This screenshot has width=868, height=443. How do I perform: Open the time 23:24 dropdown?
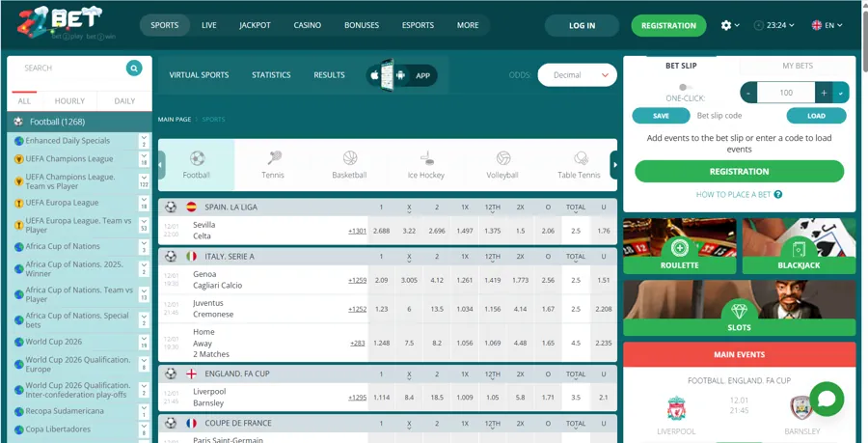(x=774, y=25)
